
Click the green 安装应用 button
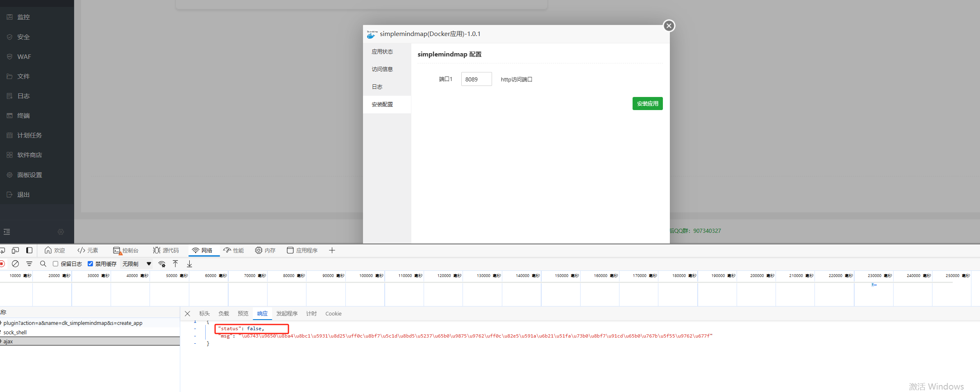(x=647, y=104)
